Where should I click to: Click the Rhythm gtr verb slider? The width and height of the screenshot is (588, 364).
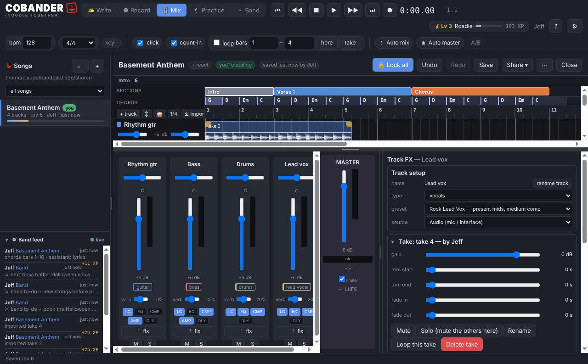[141, 299]
